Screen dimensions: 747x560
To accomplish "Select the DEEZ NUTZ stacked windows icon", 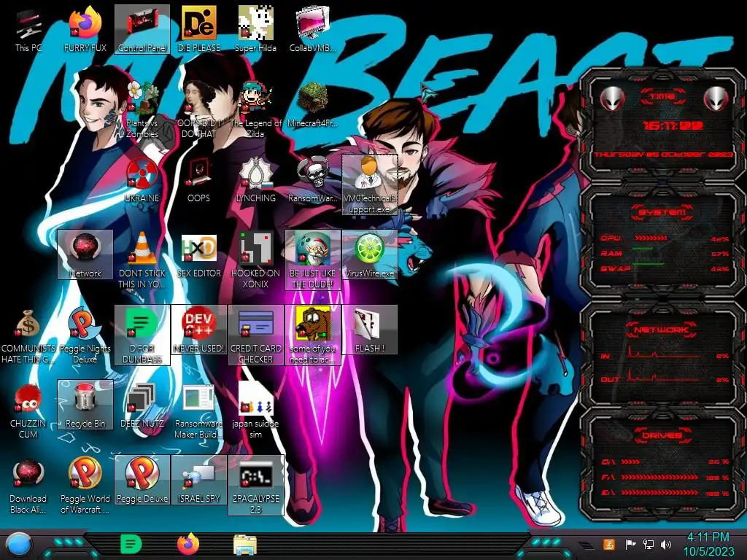I will [142, 405].
